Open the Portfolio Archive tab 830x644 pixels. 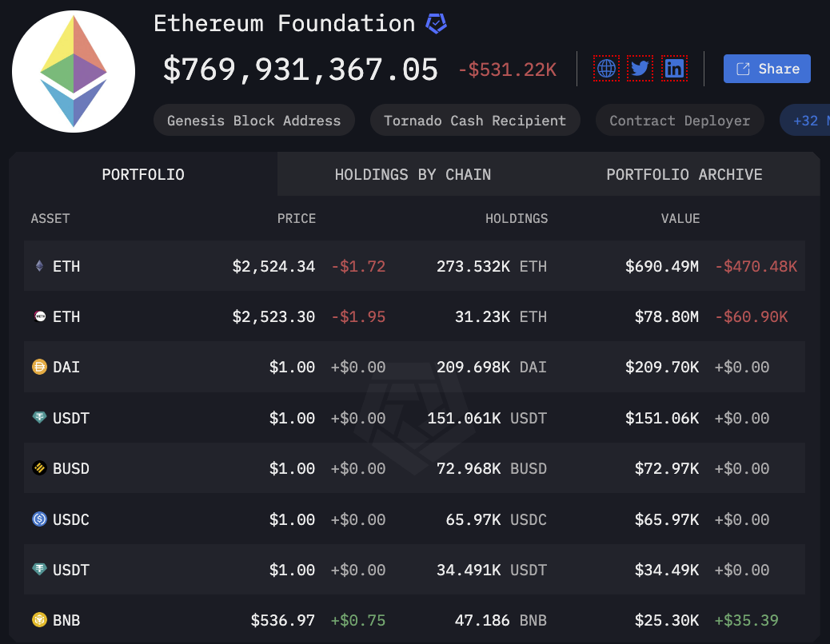[x=684, y=174]
